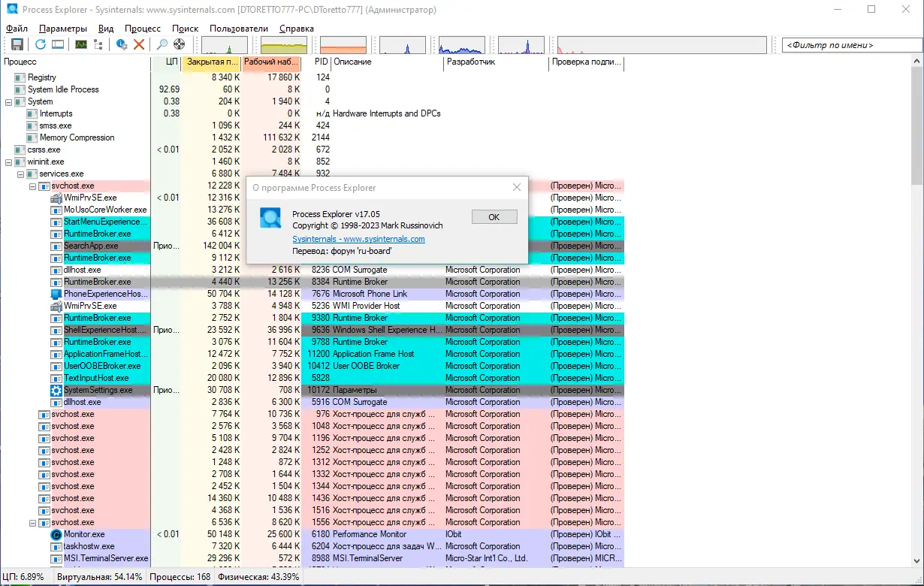Click the CPU usage mini graph in toolbar
Screen dimensions: 924x586
(x=225, y=45)
